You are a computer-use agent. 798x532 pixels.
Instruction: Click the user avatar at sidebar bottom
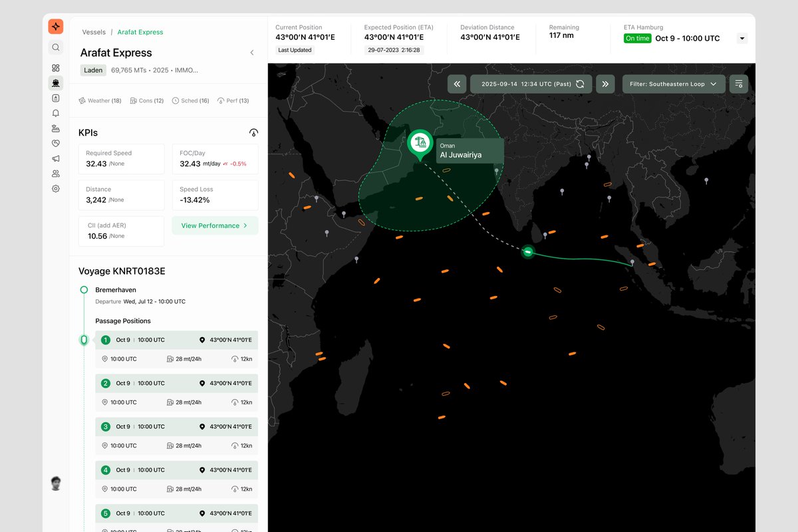(x=56, y=483)
